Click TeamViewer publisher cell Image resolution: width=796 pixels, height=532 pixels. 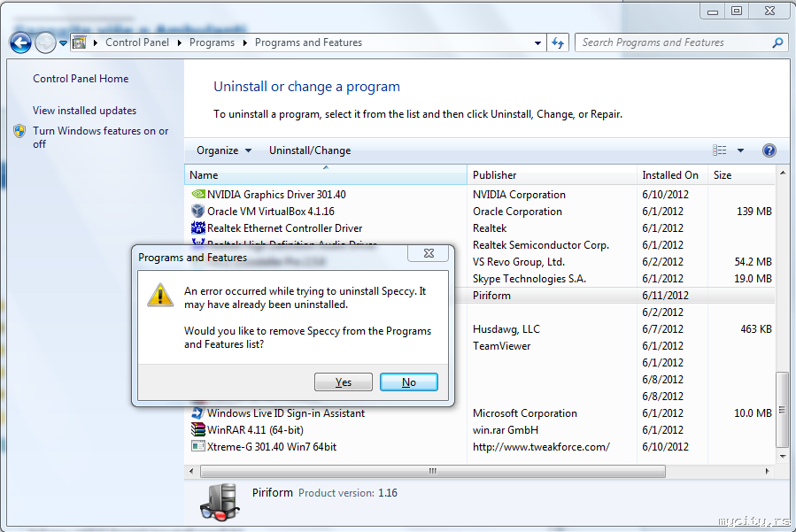501,346
